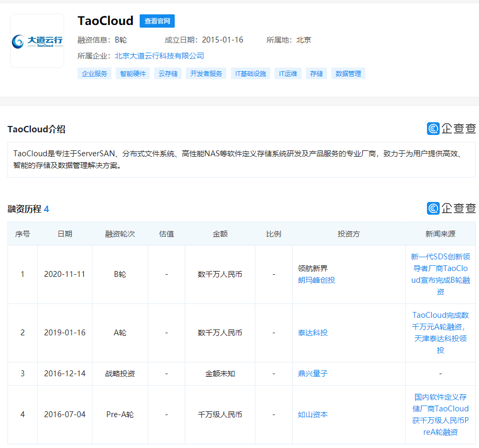
Task: Click the 千万级人民币 amount cell
Action: pos(220,415)
